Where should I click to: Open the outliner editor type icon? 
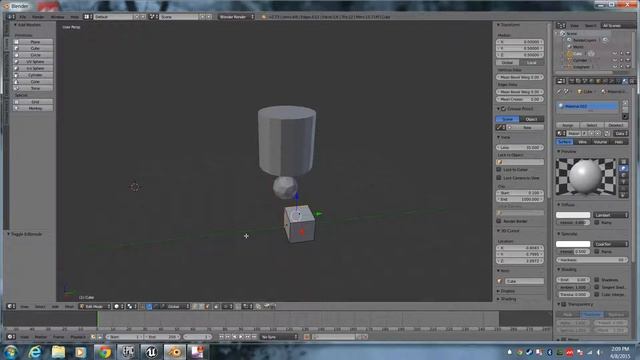click(561, 25)
